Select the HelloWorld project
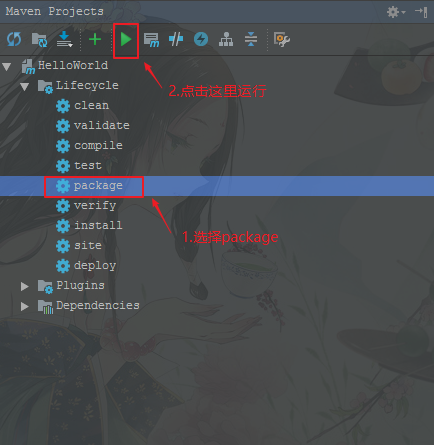 pos(73,65)
